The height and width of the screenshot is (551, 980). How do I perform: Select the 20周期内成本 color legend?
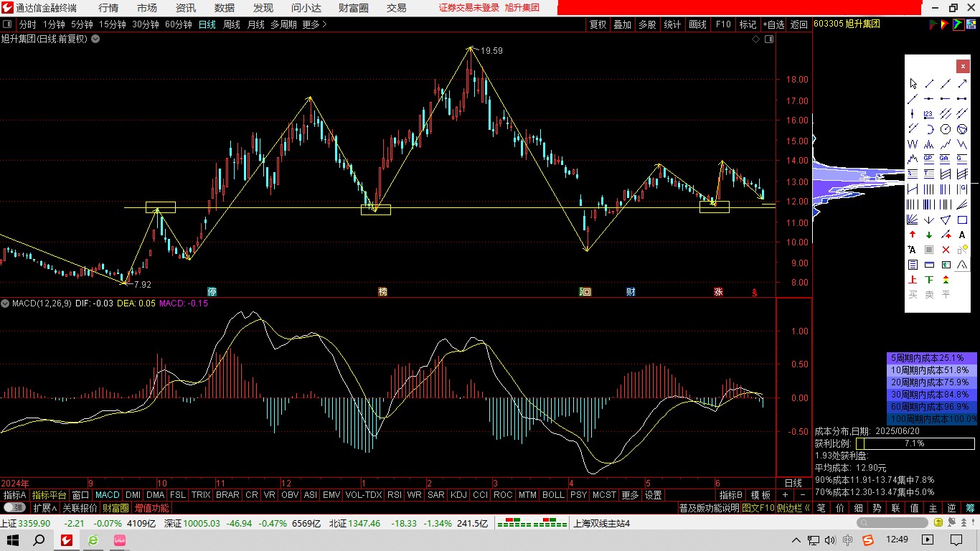click(932, 382)
